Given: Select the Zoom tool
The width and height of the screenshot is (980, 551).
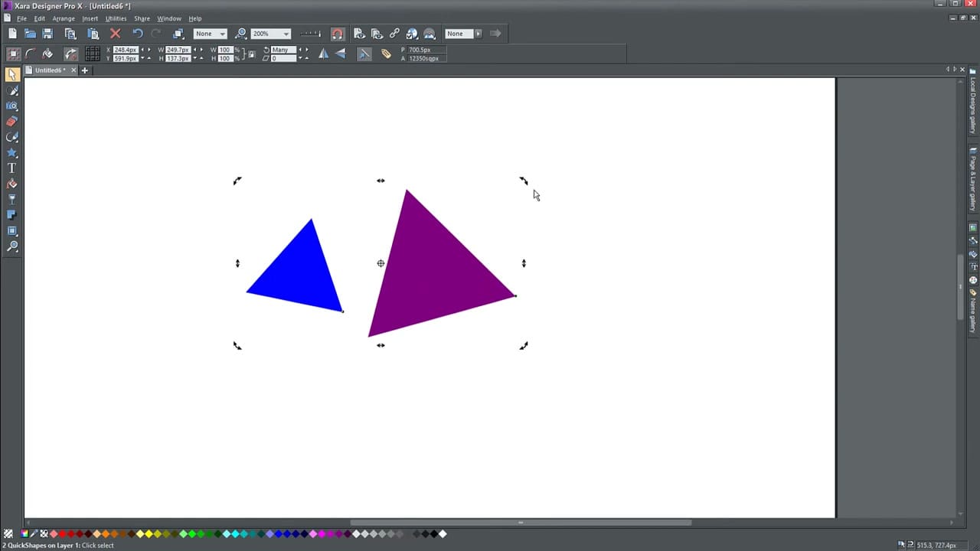Looking at the screenshot, I should tap(12, 246).
